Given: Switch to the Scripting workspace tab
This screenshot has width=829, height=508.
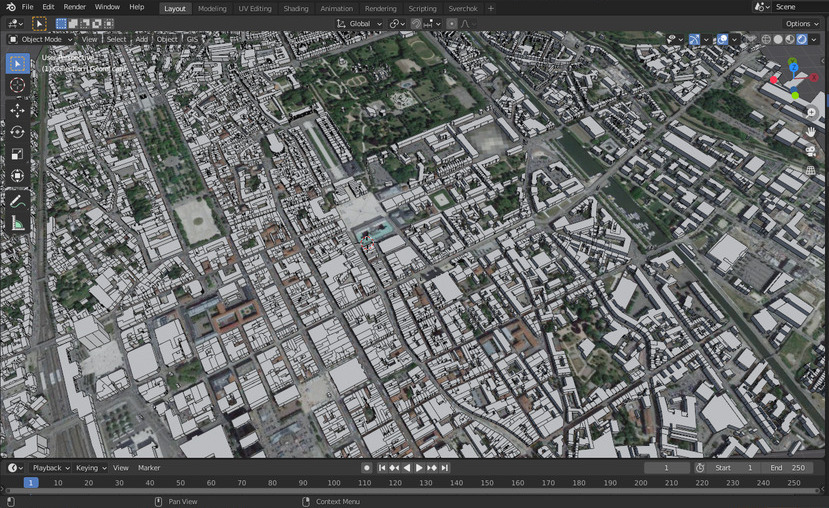Looking at the screenshot, I should (x=422, y=8).
